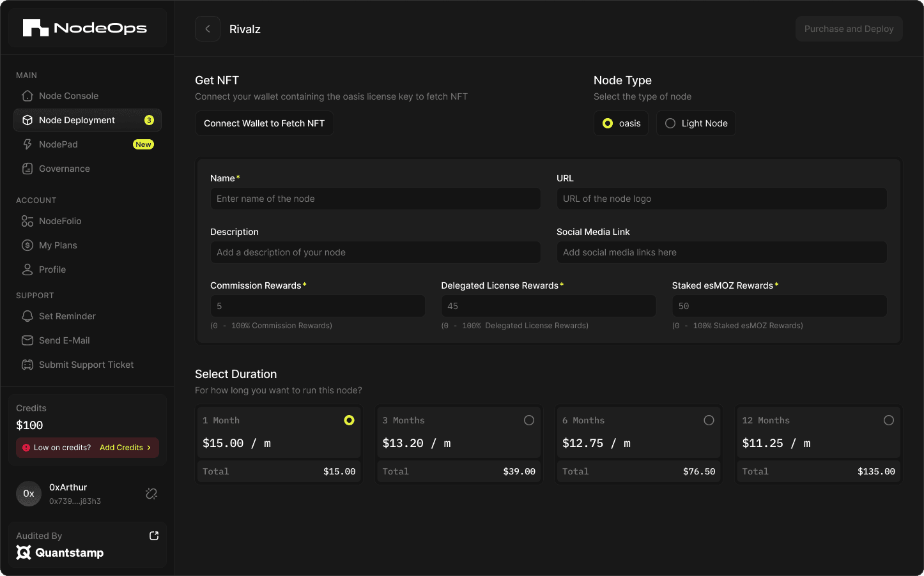Click the Description input field
The width and height of the screenshot is (924, 576).
coord(375,252)
